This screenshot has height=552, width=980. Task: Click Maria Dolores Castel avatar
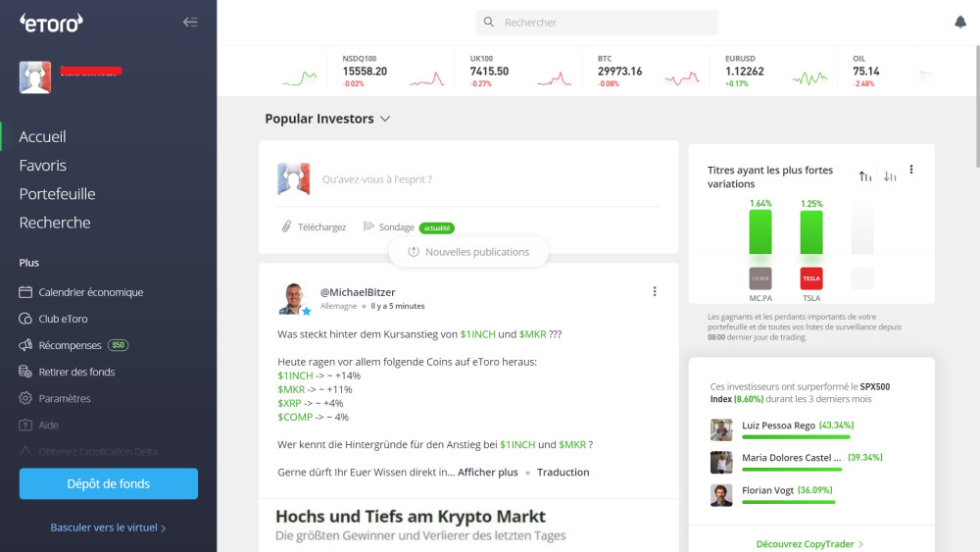721,463
